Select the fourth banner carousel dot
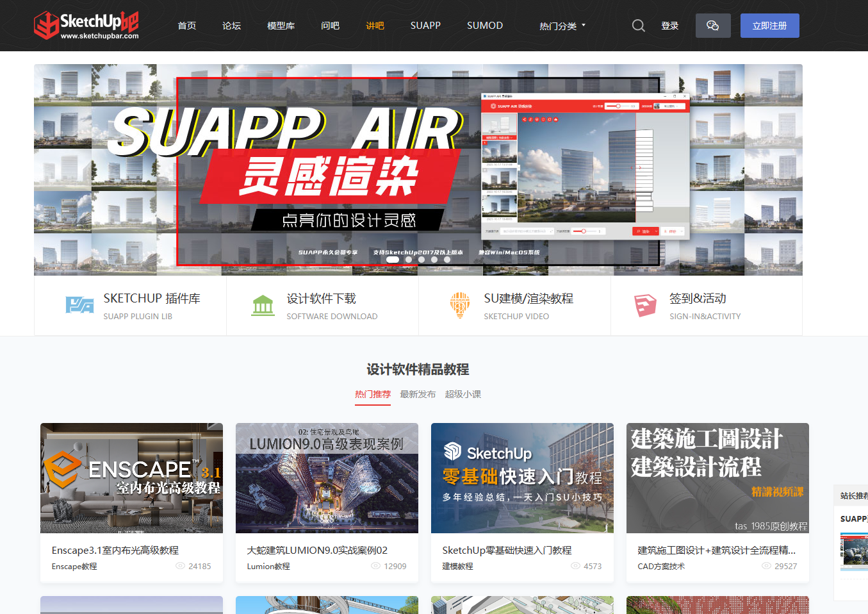 coord(434,260)
